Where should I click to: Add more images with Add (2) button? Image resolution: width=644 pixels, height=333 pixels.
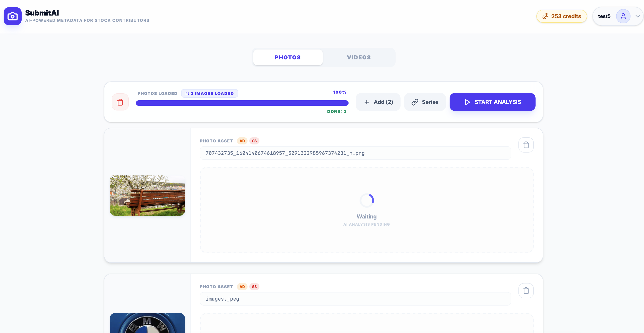(x=378, y=102)
